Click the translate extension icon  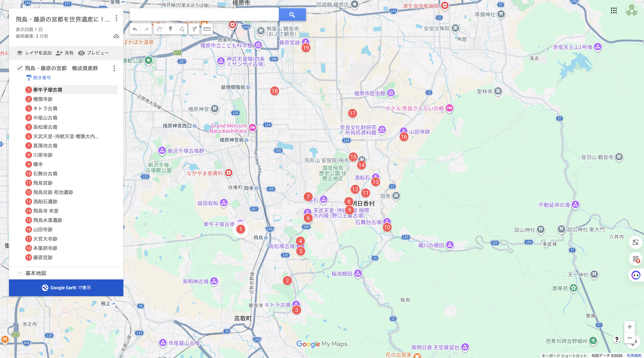pos(635,242)
